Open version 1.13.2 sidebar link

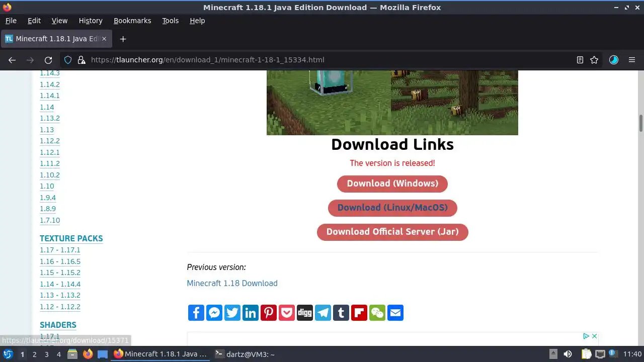click(x=50, y=118)
